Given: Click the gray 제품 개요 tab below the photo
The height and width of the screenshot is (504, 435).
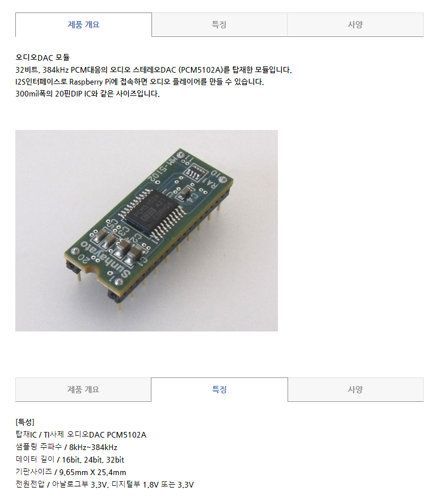Looking at the screenshot, I should [x=83, y=389].
